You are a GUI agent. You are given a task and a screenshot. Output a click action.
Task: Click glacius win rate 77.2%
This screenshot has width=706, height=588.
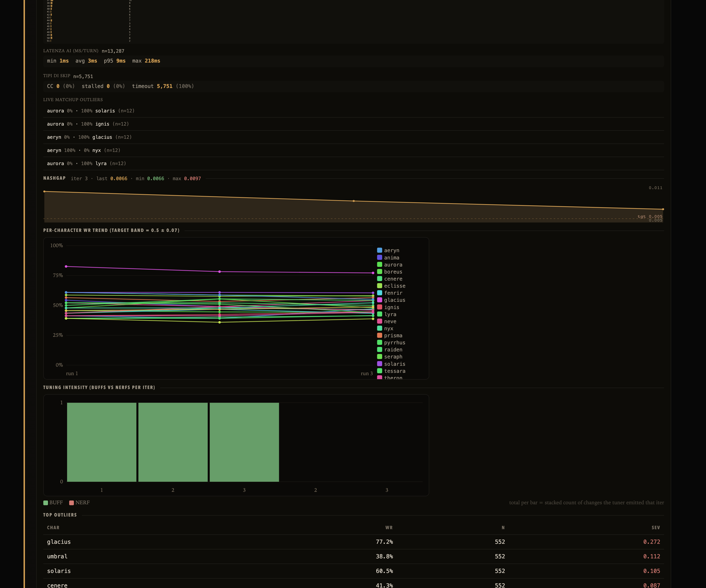tap(384, 542)
